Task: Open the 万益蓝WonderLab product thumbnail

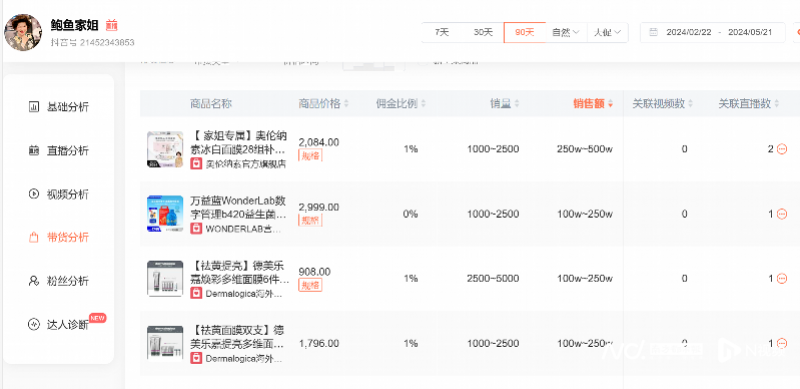Action: [165, 214]
